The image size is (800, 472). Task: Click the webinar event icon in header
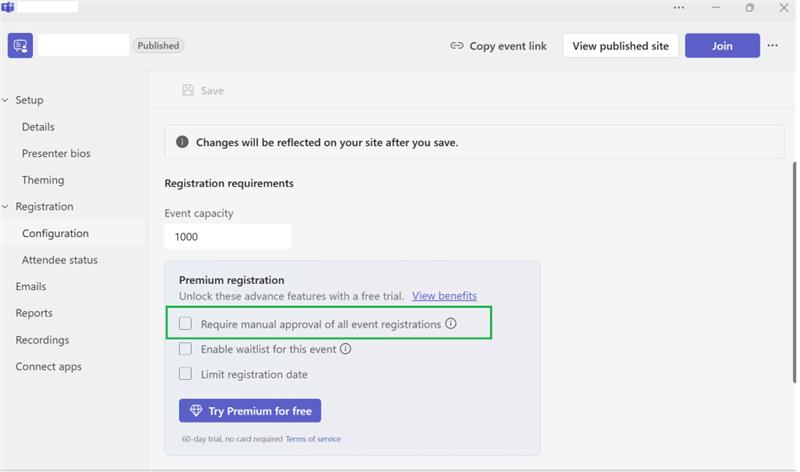20,45
